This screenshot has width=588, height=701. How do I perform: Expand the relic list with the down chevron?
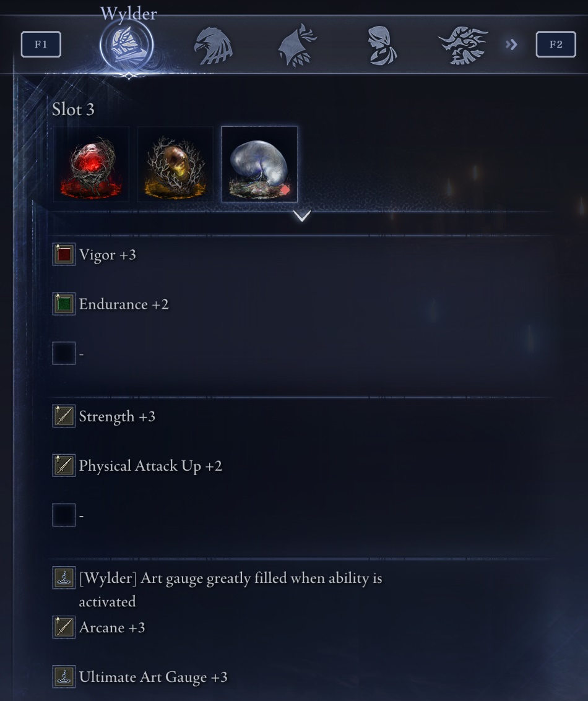point(302,216)
